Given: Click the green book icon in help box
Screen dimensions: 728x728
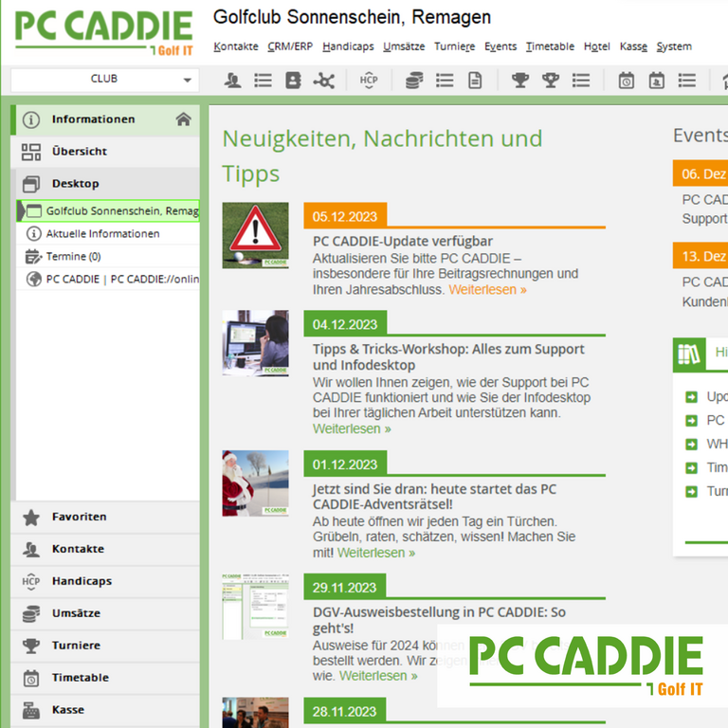Looking at the screenshot, I should pyautogui.click(x=689, y=355).
